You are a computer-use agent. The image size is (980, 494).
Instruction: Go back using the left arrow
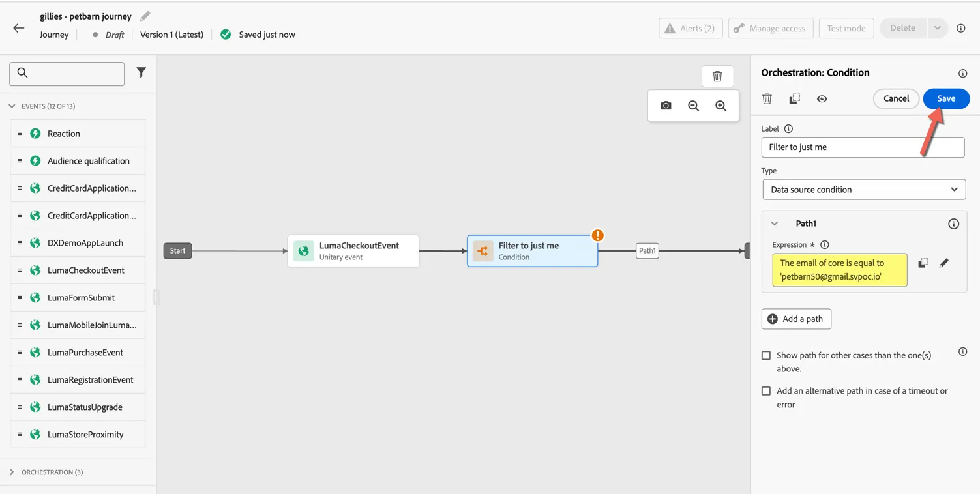click(18, 28)
